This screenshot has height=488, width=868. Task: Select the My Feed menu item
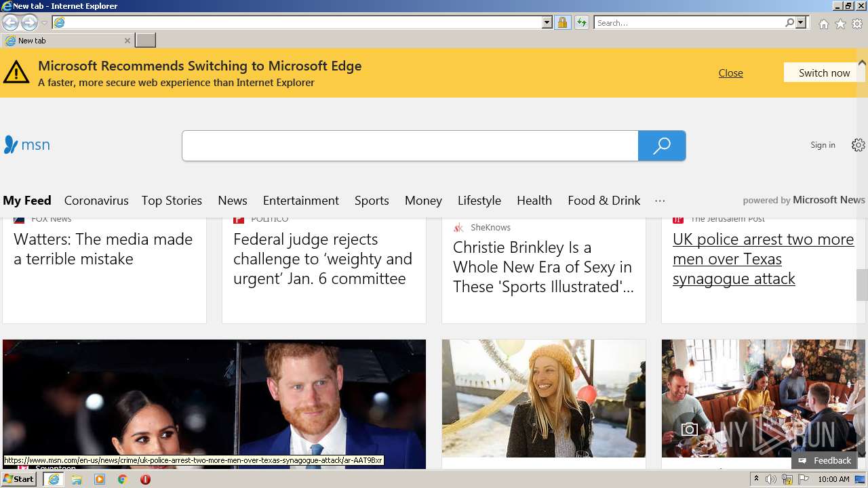click(x=27, y=201)
